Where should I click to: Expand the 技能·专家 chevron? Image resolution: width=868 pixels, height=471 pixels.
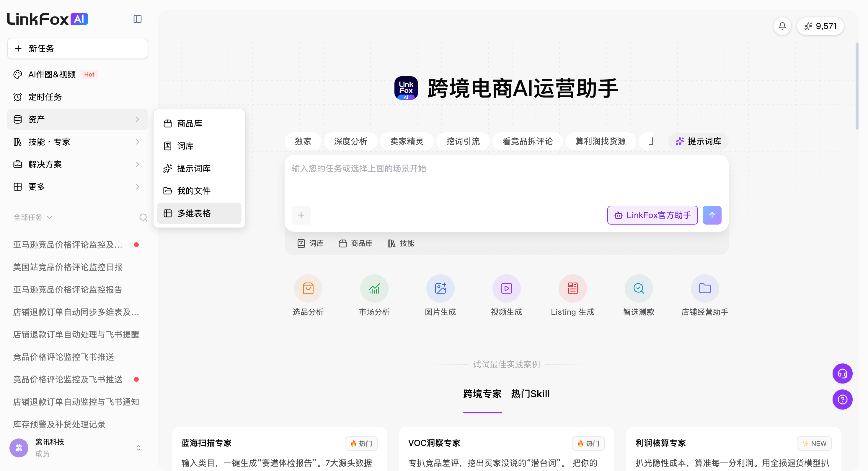(138, 142)
